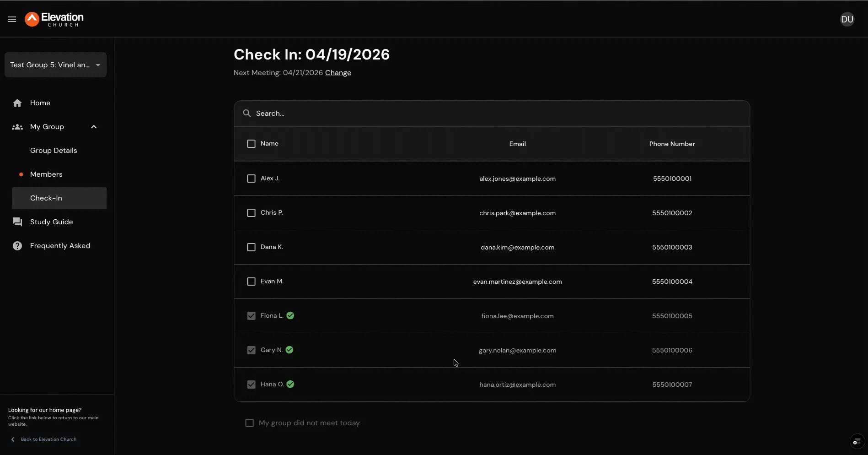
Task: Focus the Search members field
Action: (492, 114)
